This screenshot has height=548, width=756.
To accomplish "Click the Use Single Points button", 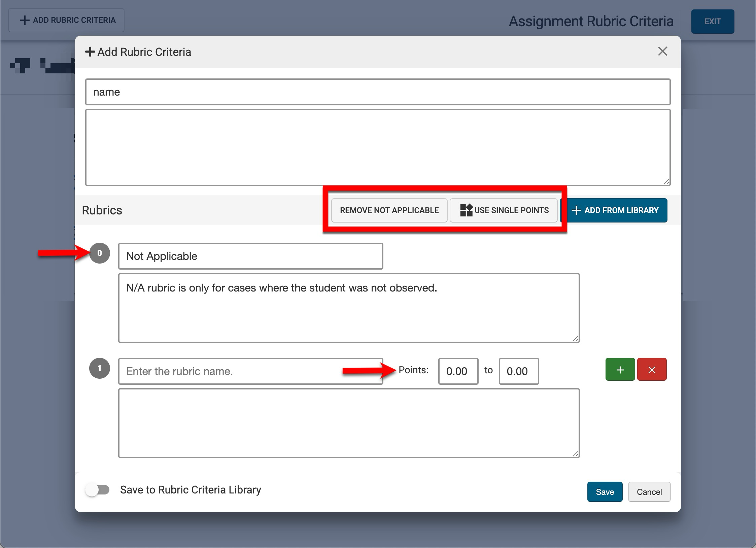I will (x=504, y=210).
